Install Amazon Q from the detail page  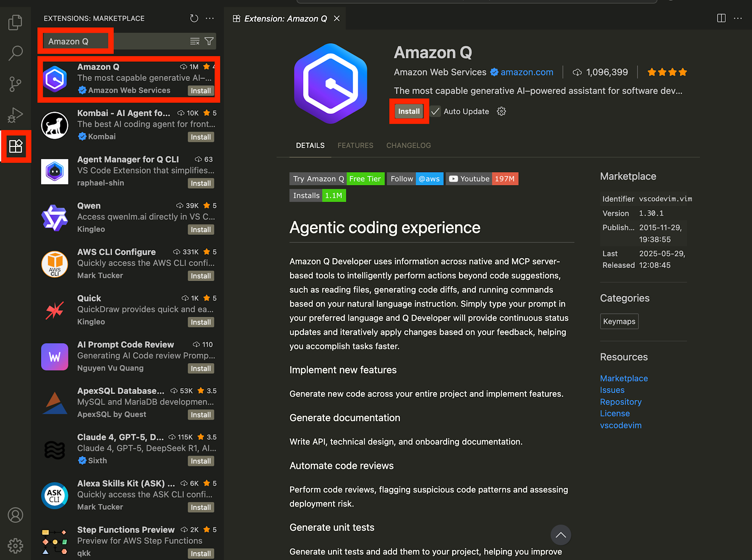(409, 111)
